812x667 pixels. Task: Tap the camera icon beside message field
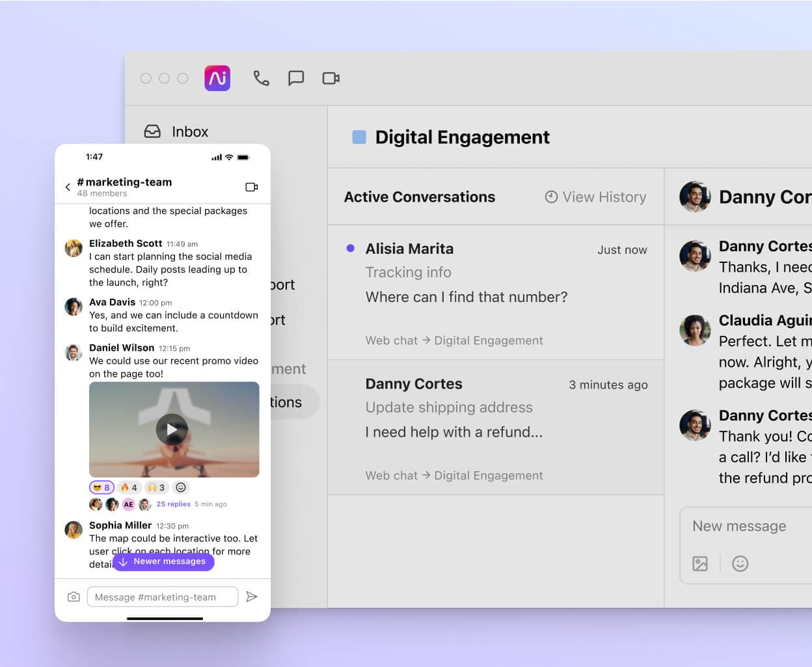coord(74,597)
